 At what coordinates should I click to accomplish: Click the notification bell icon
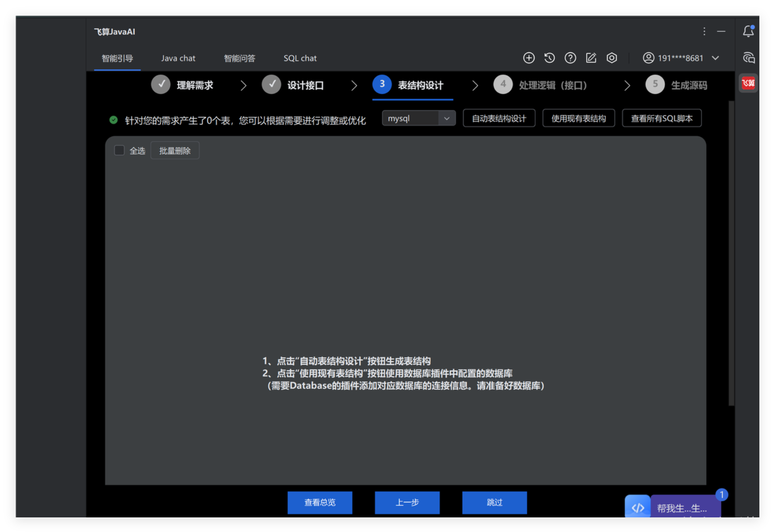coord(748,31)
